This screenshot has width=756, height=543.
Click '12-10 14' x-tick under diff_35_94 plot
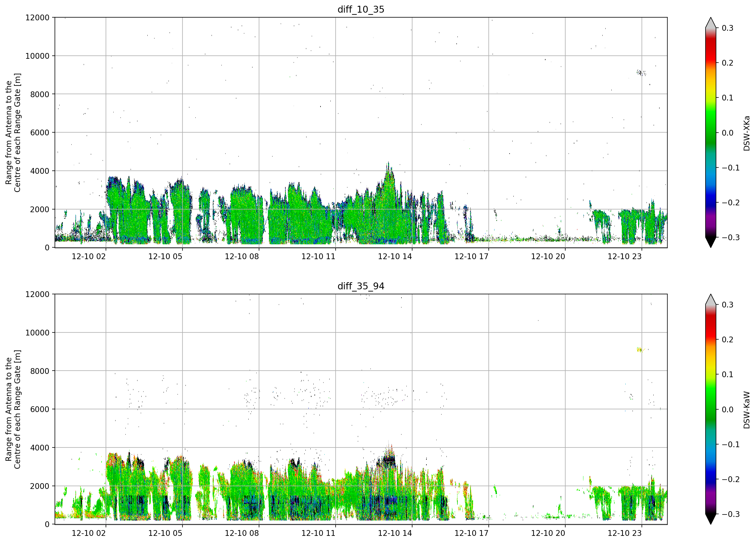[x=395, y=533]
